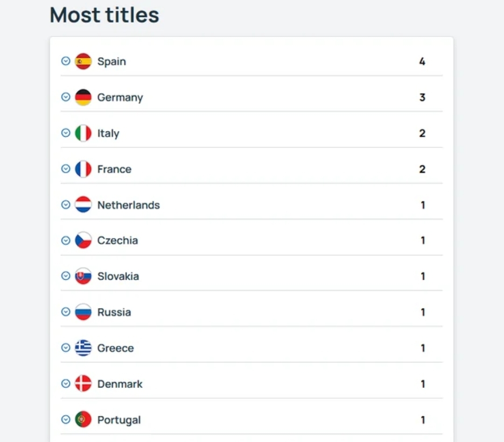Screen dimensions: 504x442
Task: Click the Slovakia flag icon
Action: tap(83, 276)
